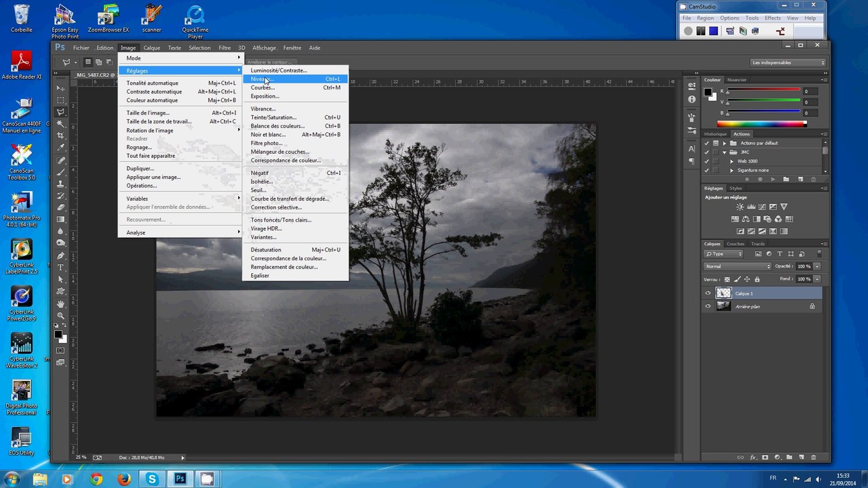Select the Crop tool in toolbox
The height and width of the screenshot is (488, 868).
click(61, 134)
